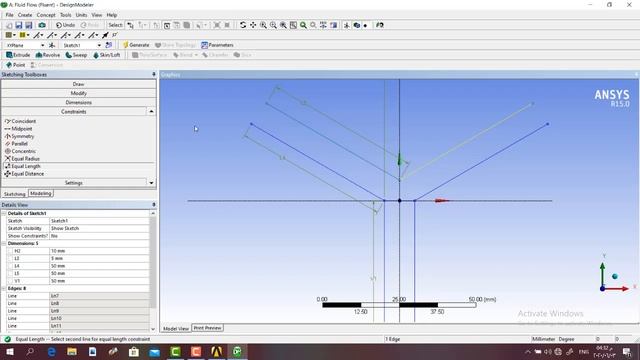Viewport: 640px width, 360px height.
Task: Tick the H2 dimension parameter checkbox
Action: tap(11, 251)
